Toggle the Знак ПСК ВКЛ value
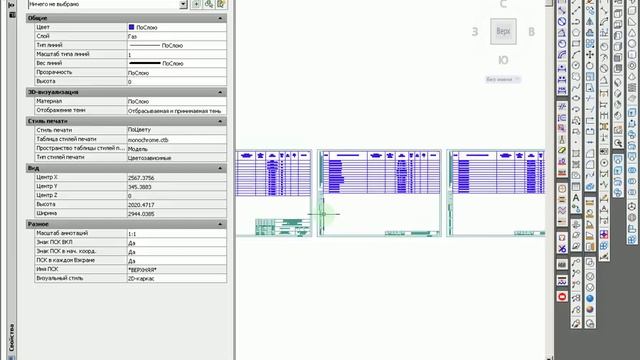The width and height of the screenshot is (640, 360). (x=177, y=242)
